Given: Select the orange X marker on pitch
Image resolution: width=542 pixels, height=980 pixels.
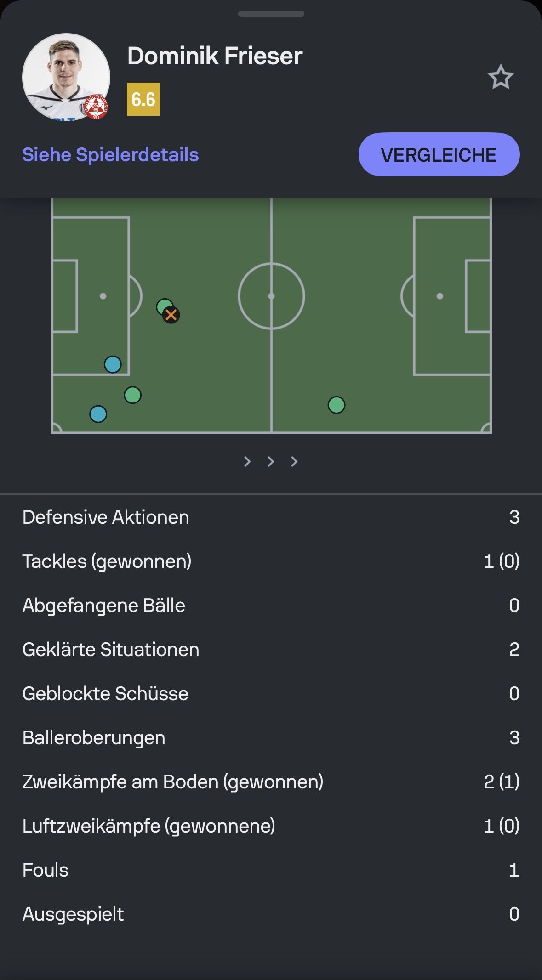Looking at the screenshot, I should [171, 315].
